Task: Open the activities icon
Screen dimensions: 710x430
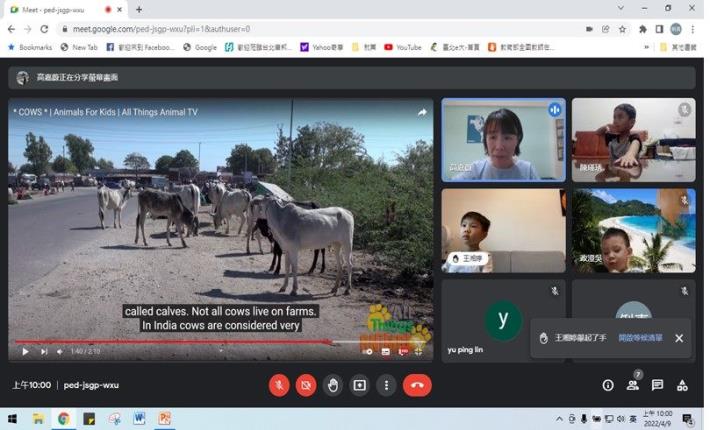Action: tap(682, 385)
